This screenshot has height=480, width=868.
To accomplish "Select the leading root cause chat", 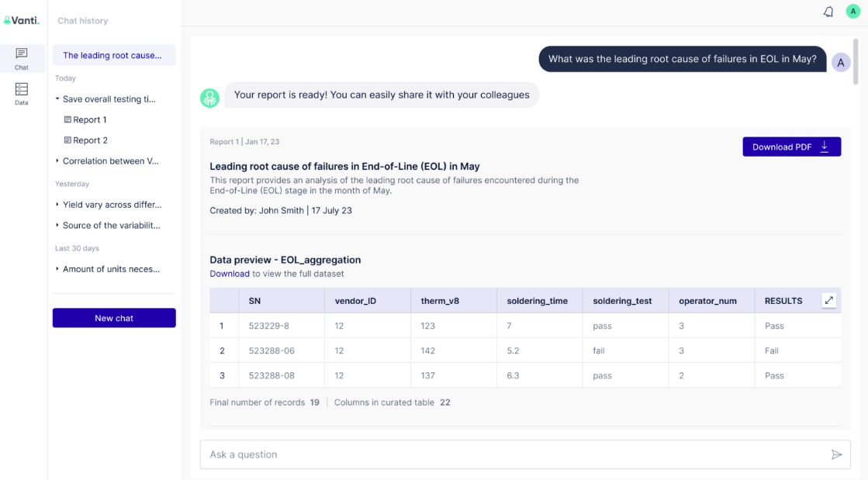I will coord(113,55).
